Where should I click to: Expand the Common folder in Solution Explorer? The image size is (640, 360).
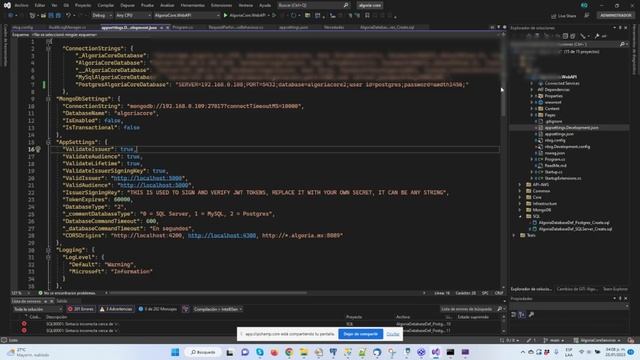point(520,191)
